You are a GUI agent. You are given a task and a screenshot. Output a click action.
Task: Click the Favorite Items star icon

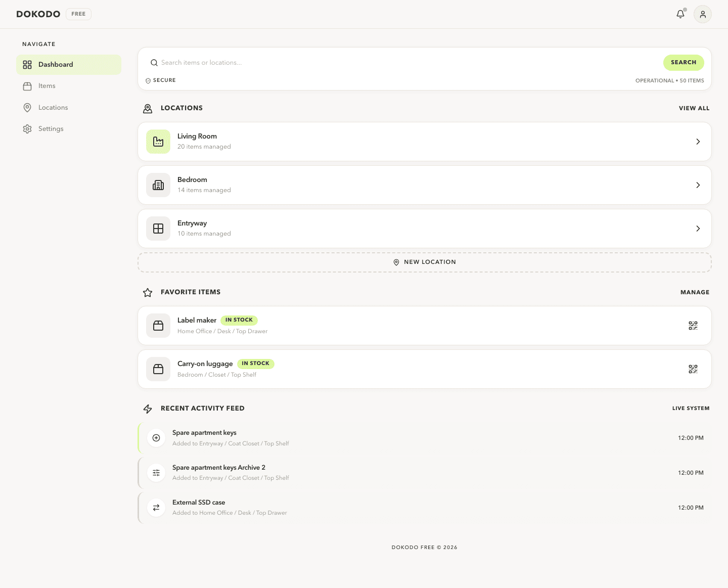(148, 292)
